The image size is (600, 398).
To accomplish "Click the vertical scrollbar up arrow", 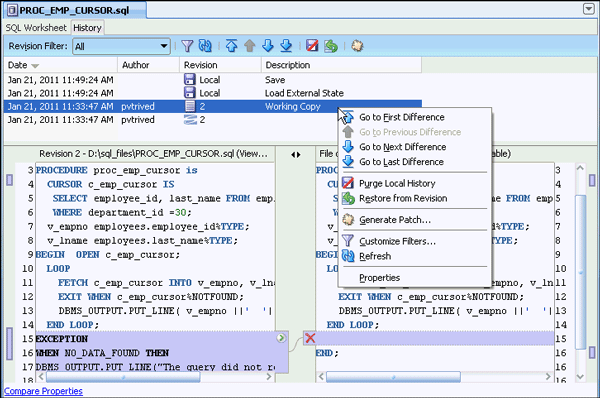I will [x=580, y=168].
